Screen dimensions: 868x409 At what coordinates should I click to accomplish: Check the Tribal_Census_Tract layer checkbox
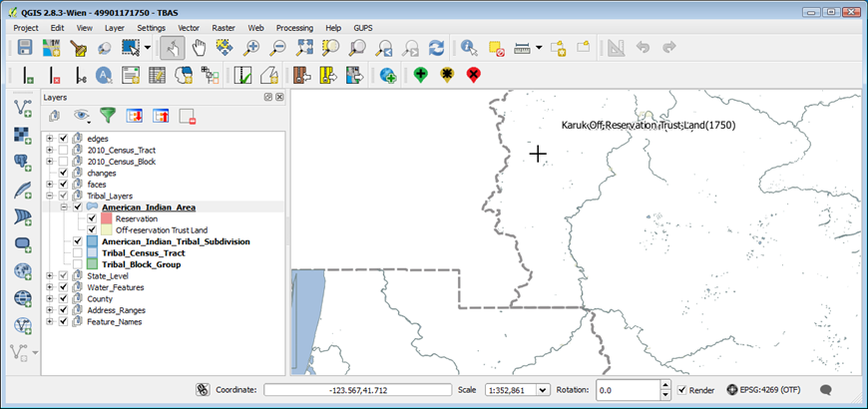click(78, 252)
